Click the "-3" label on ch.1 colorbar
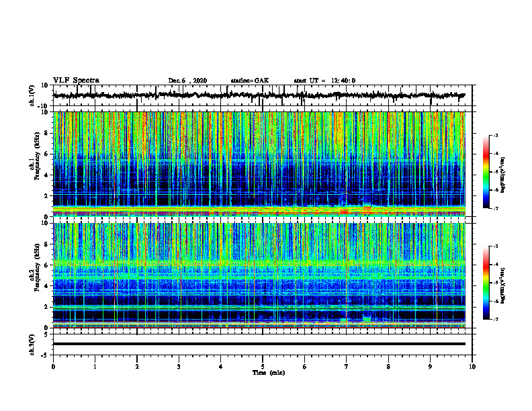The image size is (532, 411). (x=496, y=136)
